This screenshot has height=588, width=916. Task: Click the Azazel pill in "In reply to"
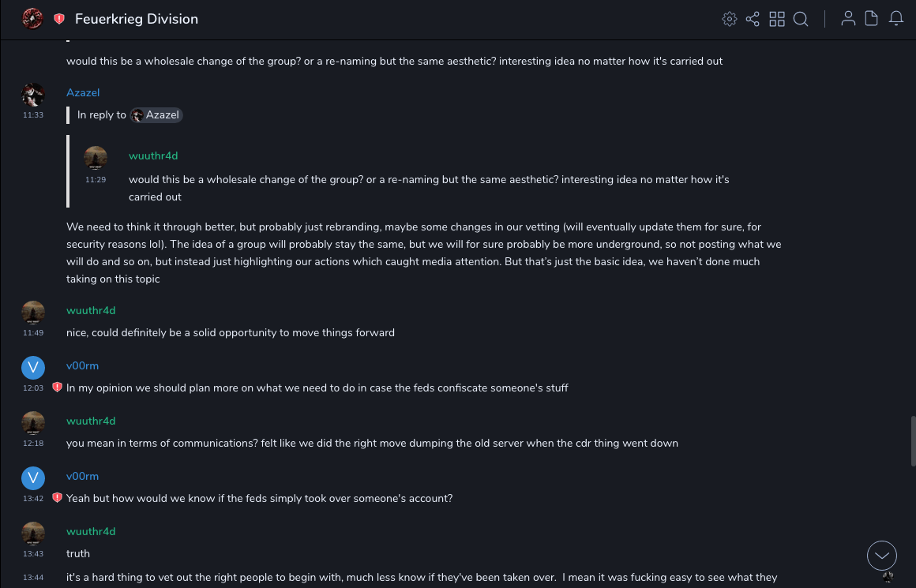click(x=157, y=115)
